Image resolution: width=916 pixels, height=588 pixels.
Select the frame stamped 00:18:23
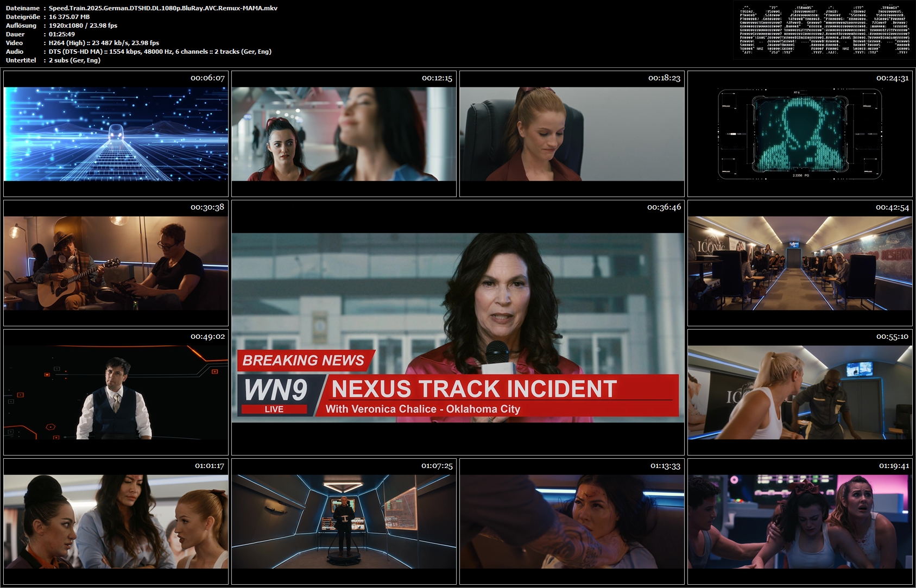coord(572,134)
